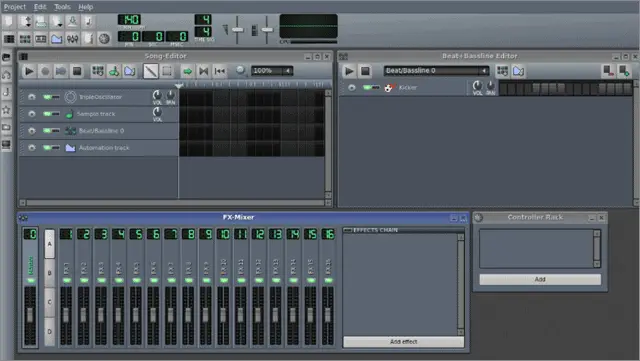This screenshot has height=361, width=640.
Task: Show the Song Editor window from toolbar
Action: pos(9,39)
